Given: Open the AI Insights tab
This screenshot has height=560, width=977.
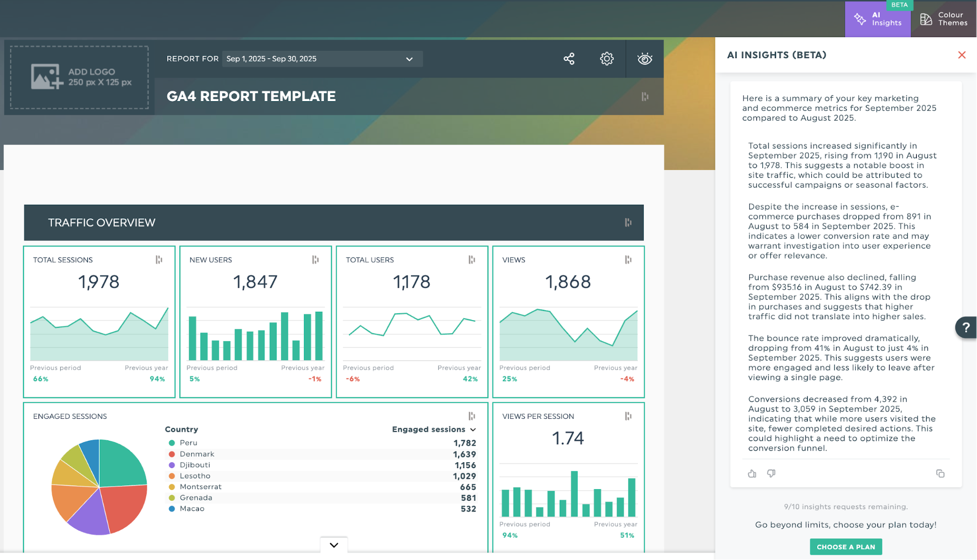Looking at the screenshot, I should click(878, 19).
